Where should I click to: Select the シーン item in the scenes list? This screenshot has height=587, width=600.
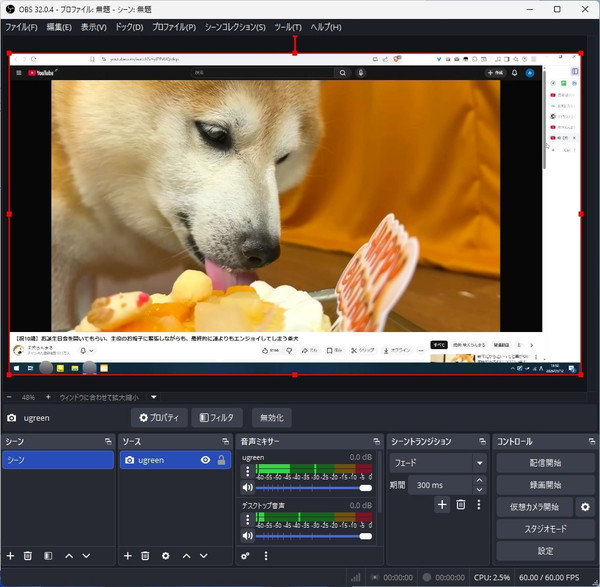(58, 460)
